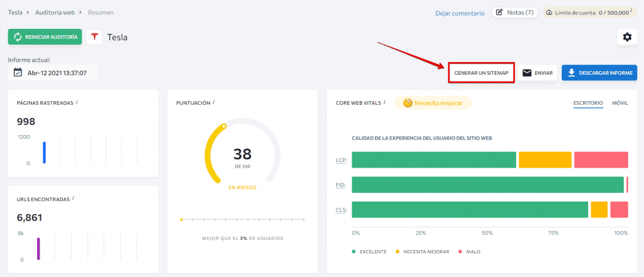Go to Auditoría web breadcrumb
This screenshot has height=277, width=644.
pyautogui.click(x=55, y=13)
